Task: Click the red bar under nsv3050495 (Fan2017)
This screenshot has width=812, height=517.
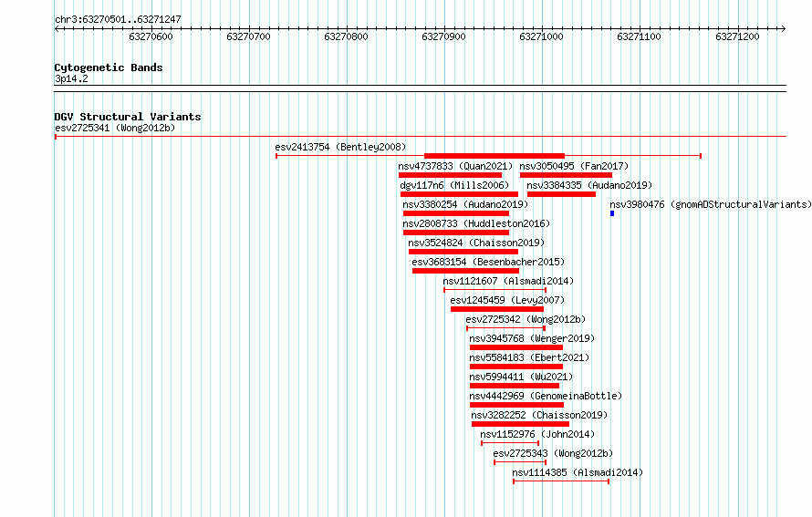Action: (566, 175)
